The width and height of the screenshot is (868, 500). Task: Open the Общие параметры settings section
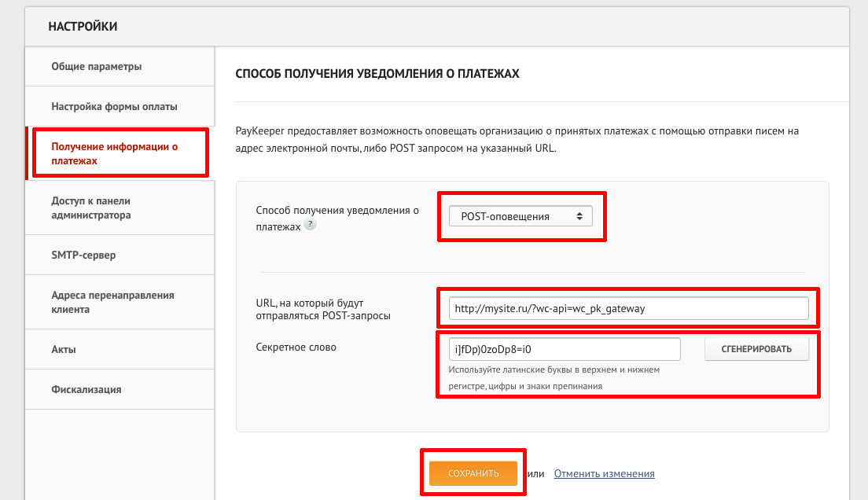[97, 67]
